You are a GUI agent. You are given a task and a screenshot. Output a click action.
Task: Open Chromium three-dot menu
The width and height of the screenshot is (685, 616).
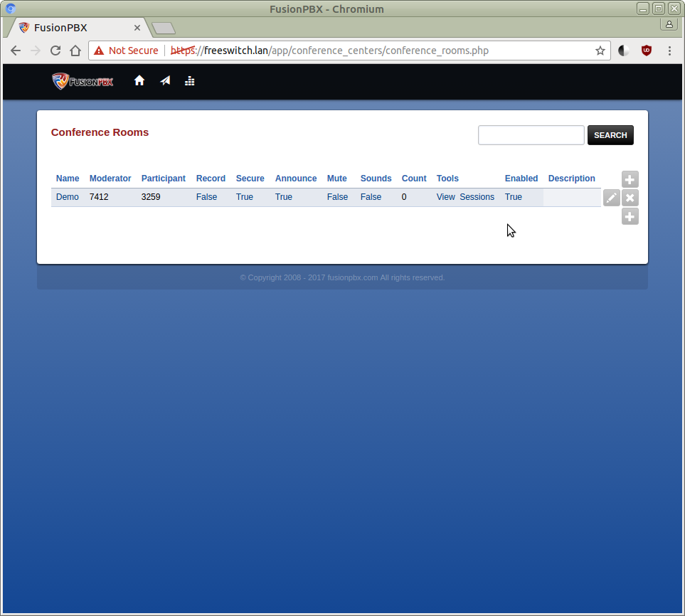pos(669,51)
